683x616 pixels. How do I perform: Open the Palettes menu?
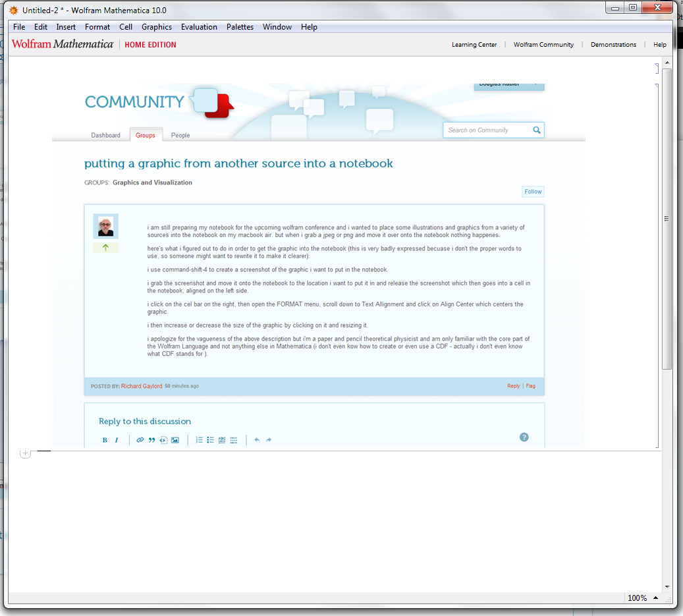[240, 27]
